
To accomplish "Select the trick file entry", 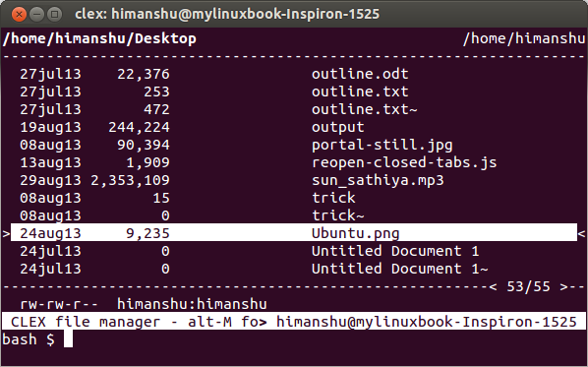I will pos(294,198).
